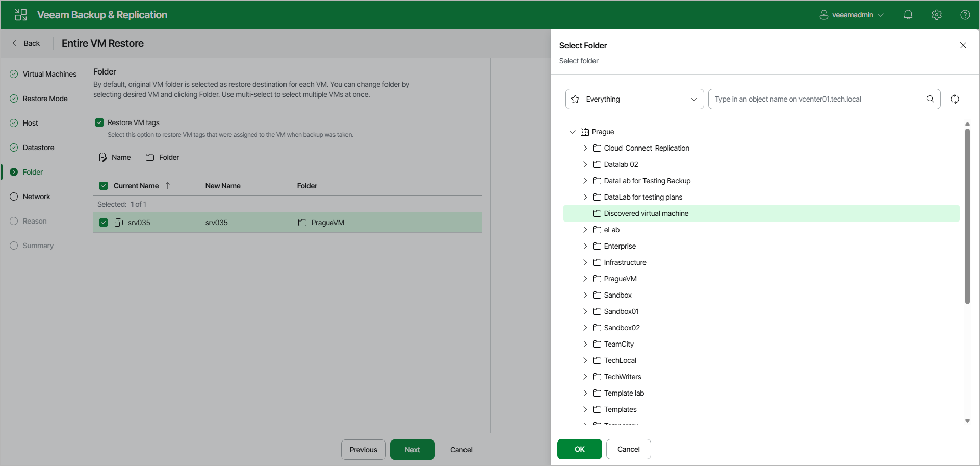Uncheck the Current Name header checkbox
The width and height of the screenshot is (980, 466).
(x=104, y=185)
